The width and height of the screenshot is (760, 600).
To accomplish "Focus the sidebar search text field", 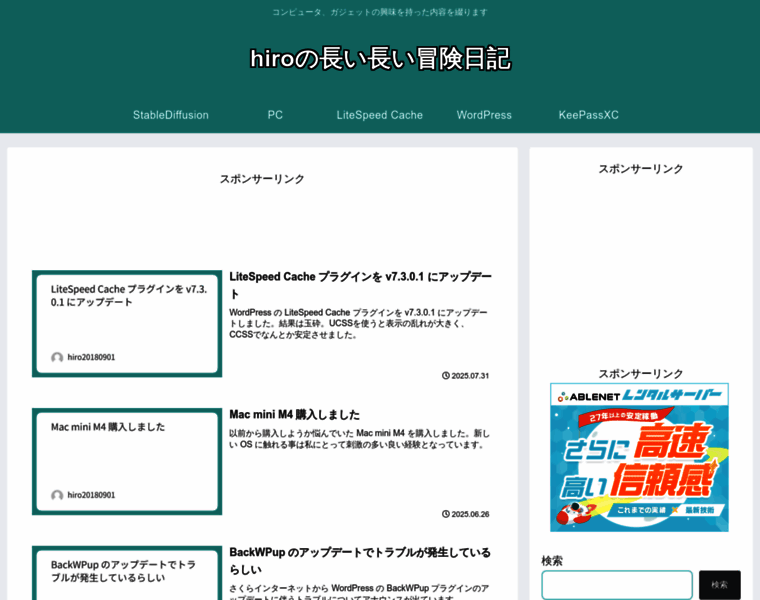I will (x=616, y=585).
